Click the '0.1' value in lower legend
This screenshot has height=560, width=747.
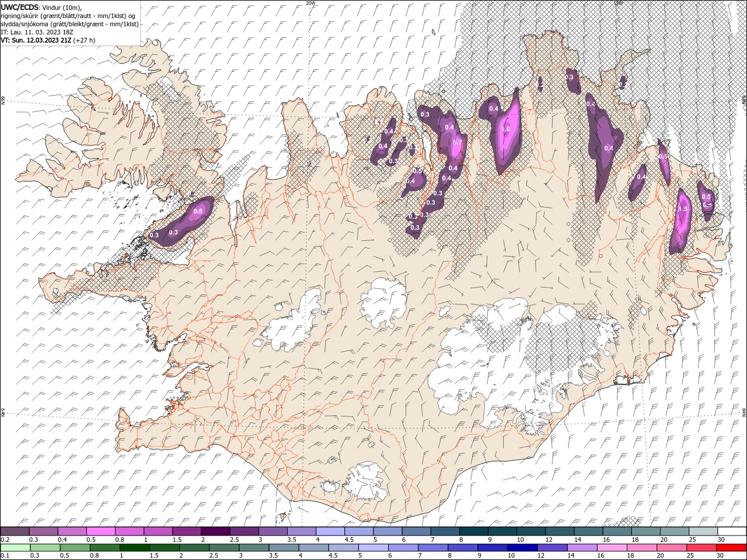(x=5, y=556)
